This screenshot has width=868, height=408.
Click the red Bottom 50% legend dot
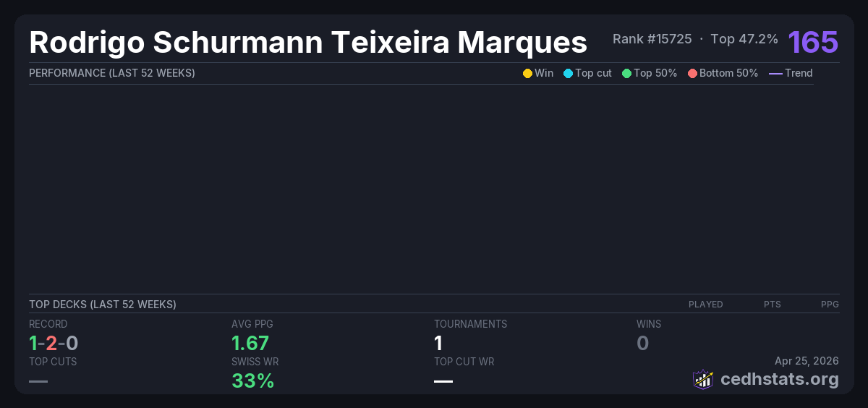click(692, 73)
